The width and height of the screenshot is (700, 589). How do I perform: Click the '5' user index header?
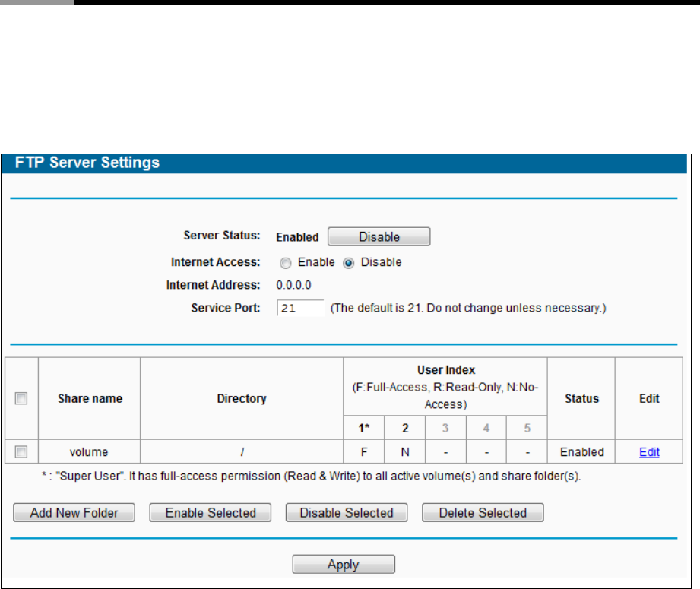click(x=527, y=428)
